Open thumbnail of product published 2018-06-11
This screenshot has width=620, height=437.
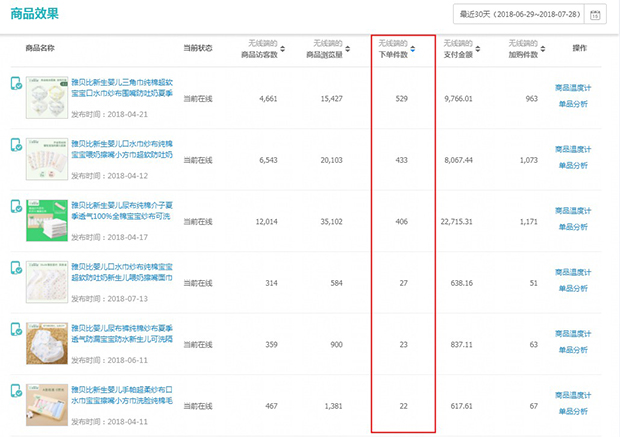coord(47,342)
